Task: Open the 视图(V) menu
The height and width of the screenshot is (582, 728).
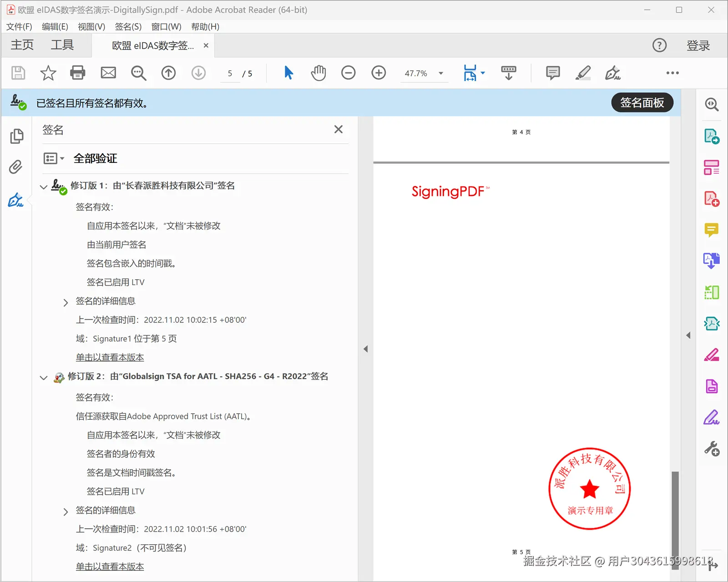Action: [x=91, y=27]
